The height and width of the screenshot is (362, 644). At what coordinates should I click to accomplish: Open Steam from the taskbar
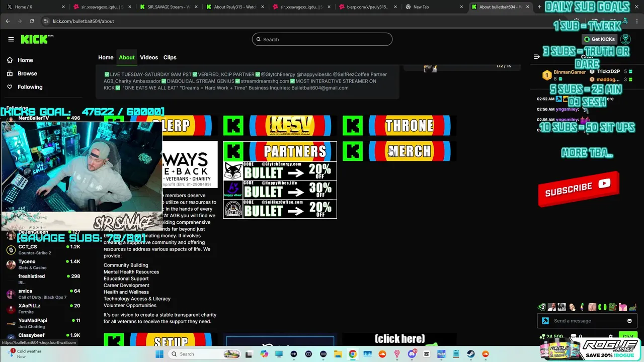(x=470, y=354)
